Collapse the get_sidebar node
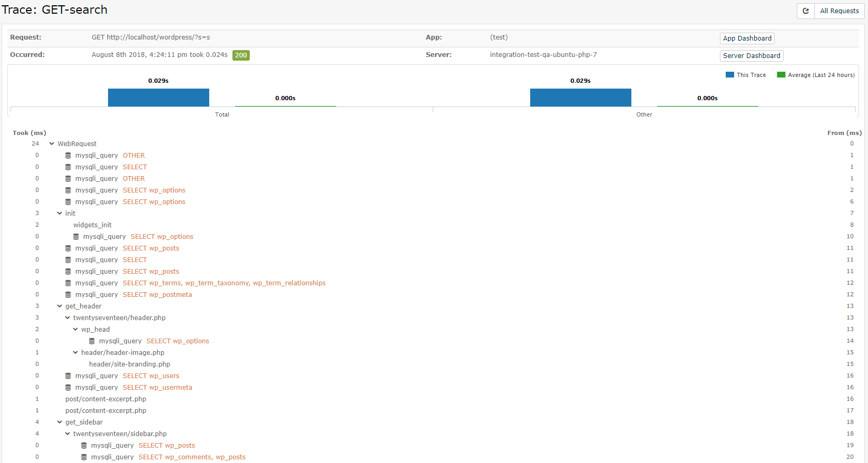This screenshot has width=868, height=463. (60, 422)
